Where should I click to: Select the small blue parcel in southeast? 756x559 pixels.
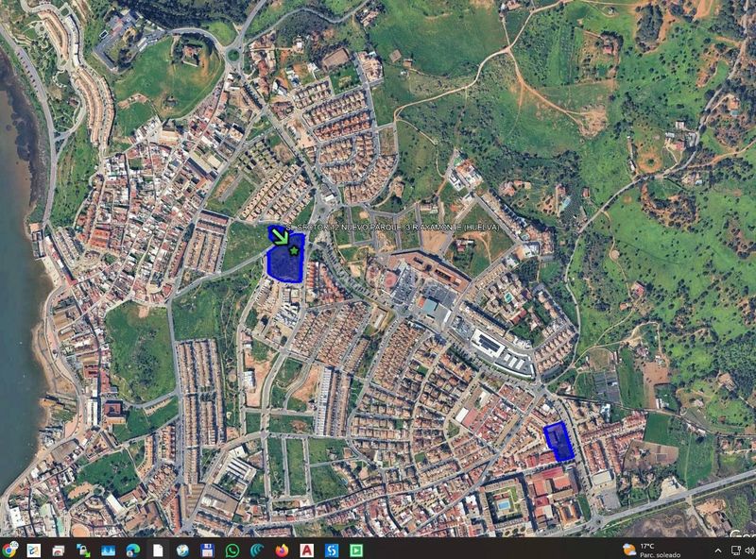[x=558, y=441]
